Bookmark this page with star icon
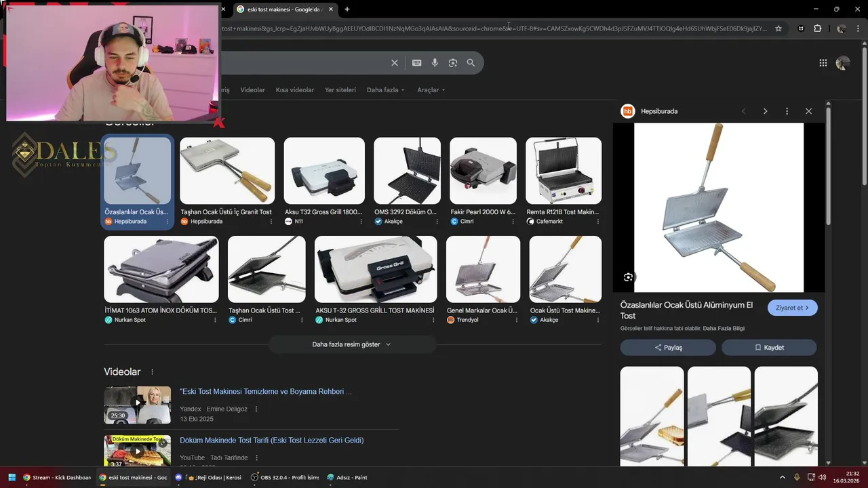Screen dimensions: 868x488 (x=778, y=28)
